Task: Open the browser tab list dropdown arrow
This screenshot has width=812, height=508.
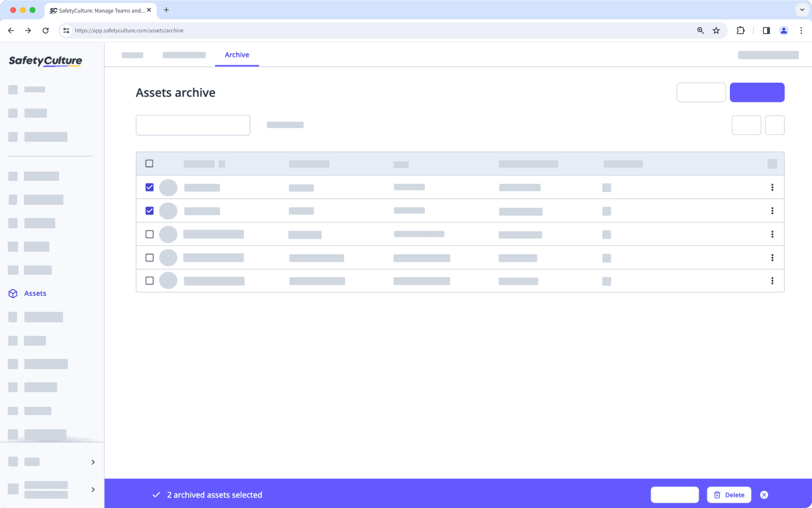Action: [801, 10]
